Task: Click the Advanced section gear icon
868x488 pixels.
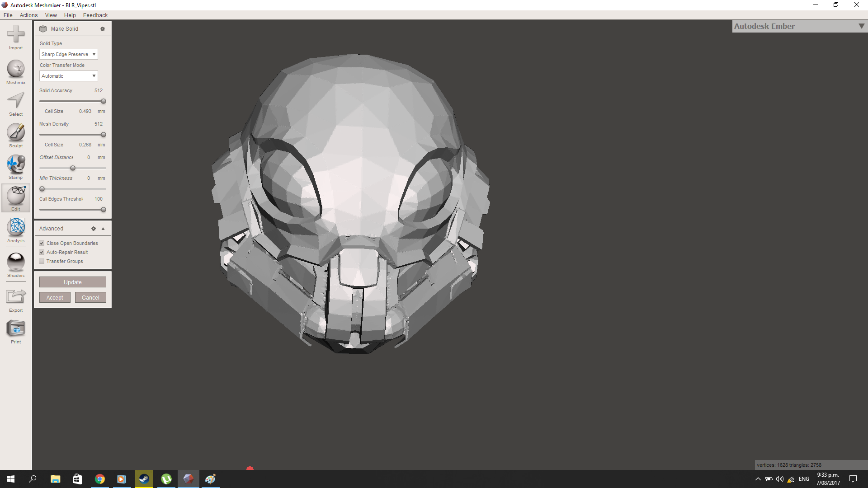Action: tap(94, 229)
